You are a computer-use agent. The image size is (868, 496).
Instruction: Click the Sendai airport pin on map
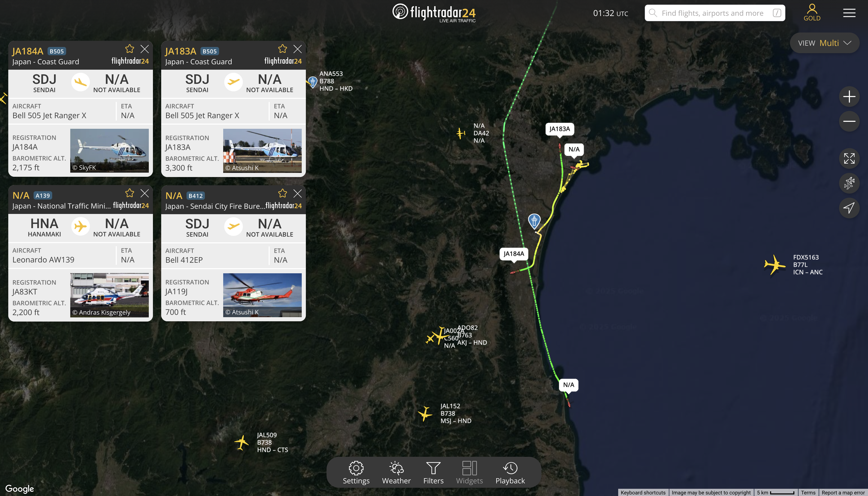[534, 221]
